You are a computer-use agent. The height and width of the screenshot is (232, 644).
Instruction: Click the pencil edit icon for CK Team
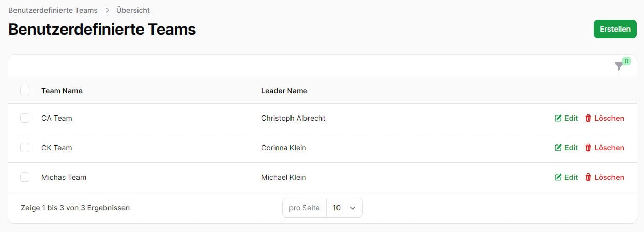coord(558,148)
